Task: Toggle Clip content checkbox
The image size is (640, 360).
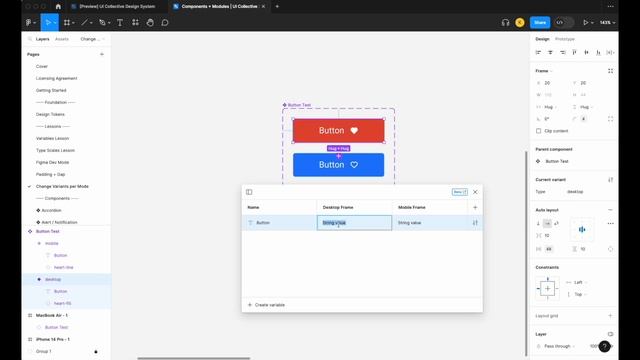Action: [x=538, y=131]
